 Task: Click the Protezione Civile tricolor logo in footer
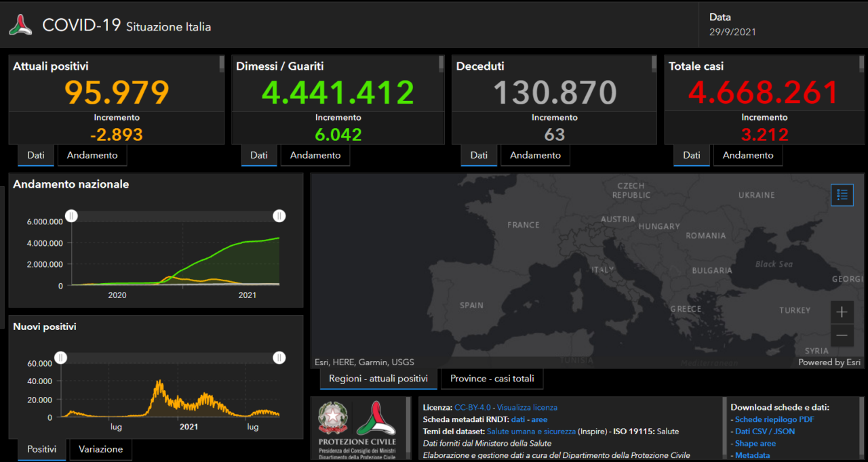(375, 419)
